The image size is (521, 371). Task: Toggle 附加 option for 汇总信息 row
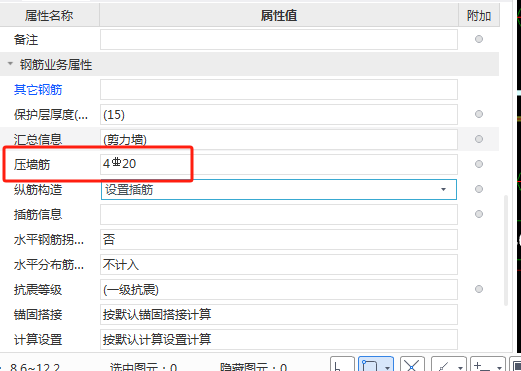click(479, 139)
